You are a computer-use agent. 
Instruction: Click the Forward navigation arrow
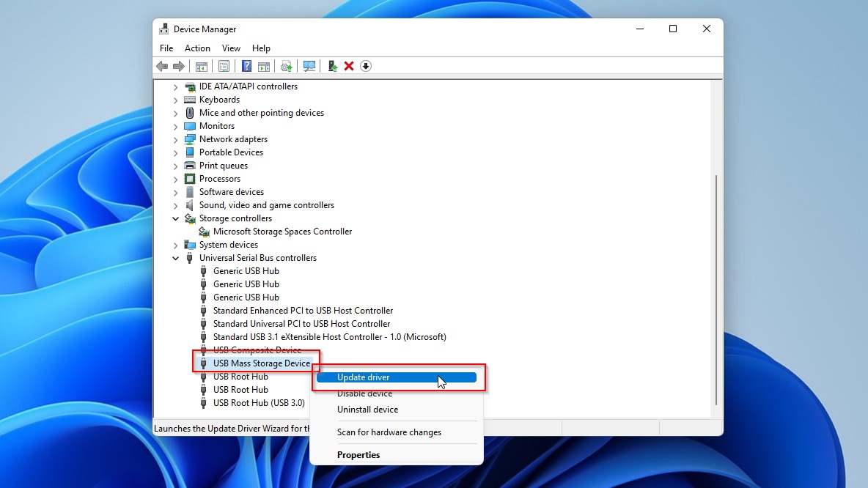179,66
